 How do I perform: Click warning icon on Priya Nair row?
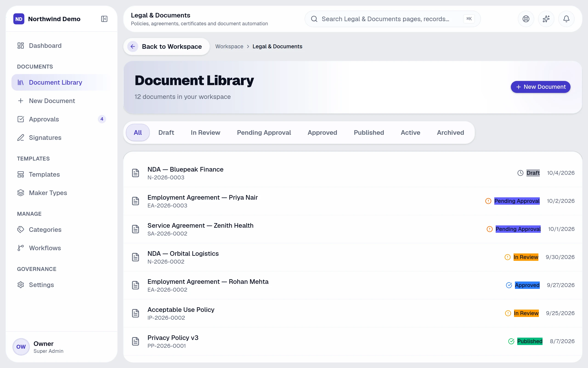tap(488, 201)
